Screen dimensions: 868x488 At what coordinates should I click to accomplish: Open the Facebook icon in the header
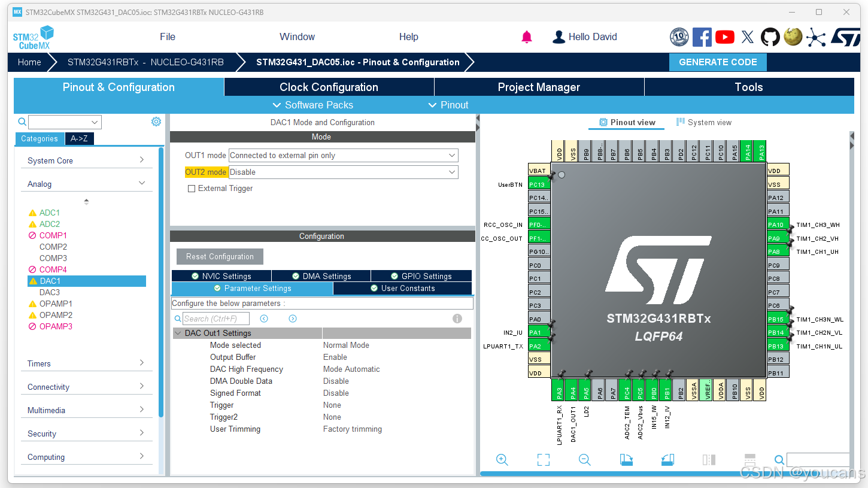[x=702, y=37]
